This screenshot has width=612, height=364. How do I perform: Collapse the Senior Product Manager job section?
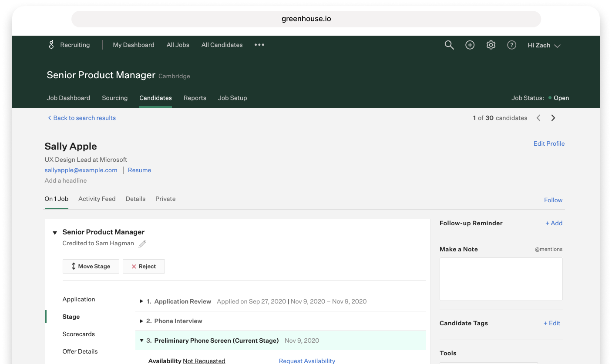pos(55,233)
